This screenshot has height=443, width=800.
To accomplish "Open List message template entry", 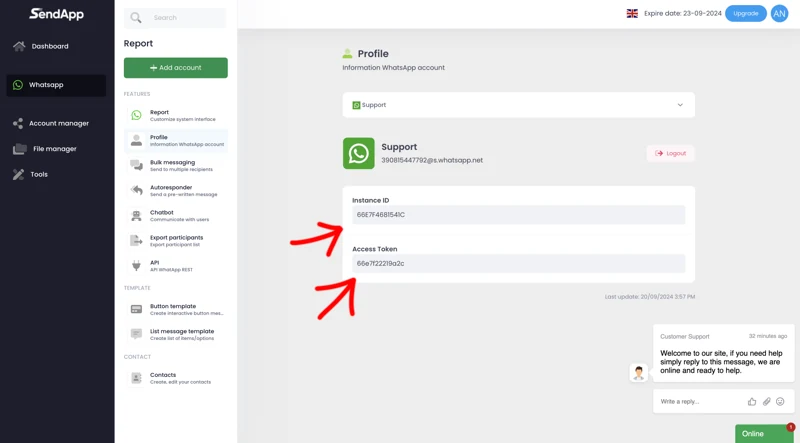I will (x=176, y=334).
